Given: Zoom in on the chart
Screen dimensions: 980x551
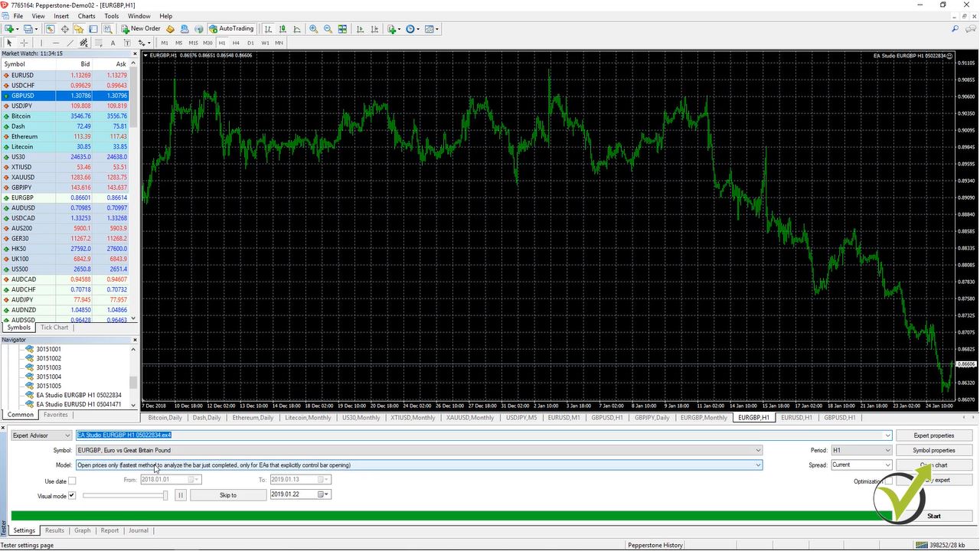Looking at the screenshot, I should click(312, 29).
